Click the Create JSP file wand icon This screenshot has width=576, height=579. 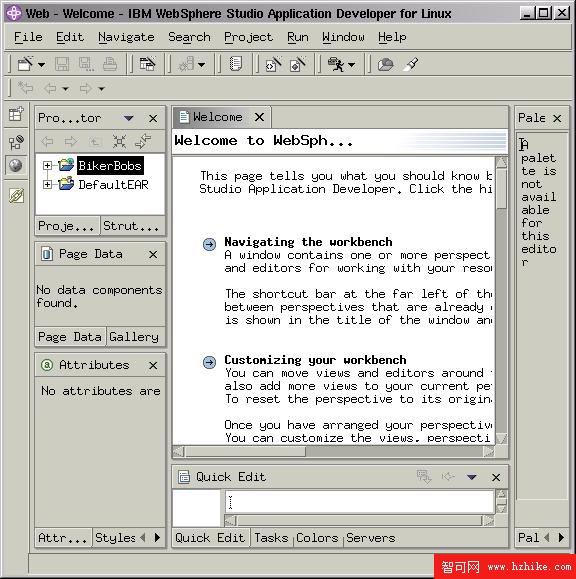click(298, 64)
